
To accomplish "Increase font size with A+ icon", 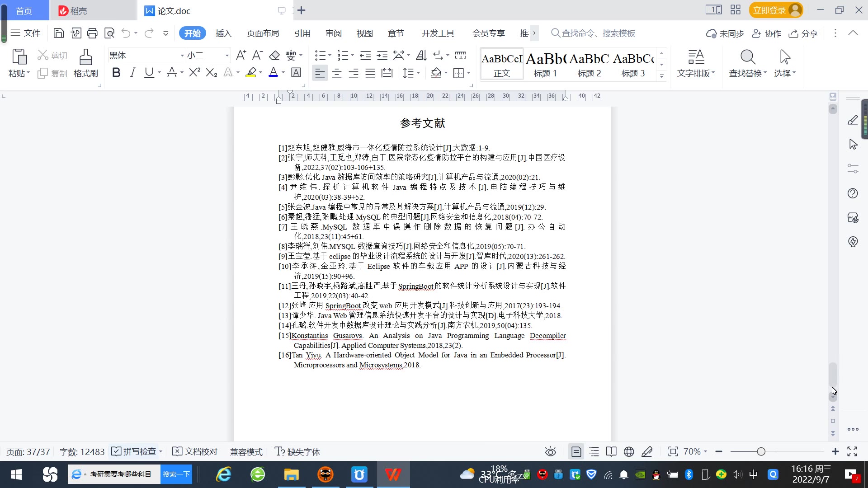I will point(241,55).
